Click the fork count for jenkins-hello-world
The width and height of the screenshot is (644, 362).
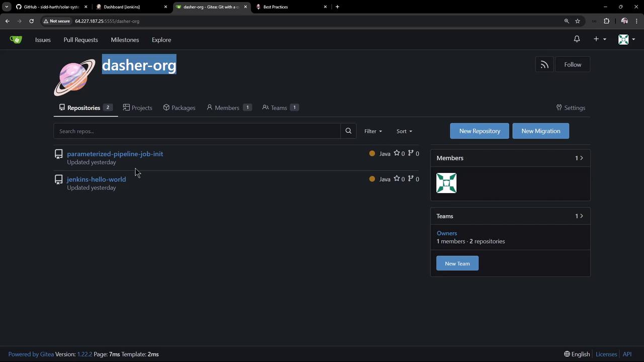click(414, 179)
